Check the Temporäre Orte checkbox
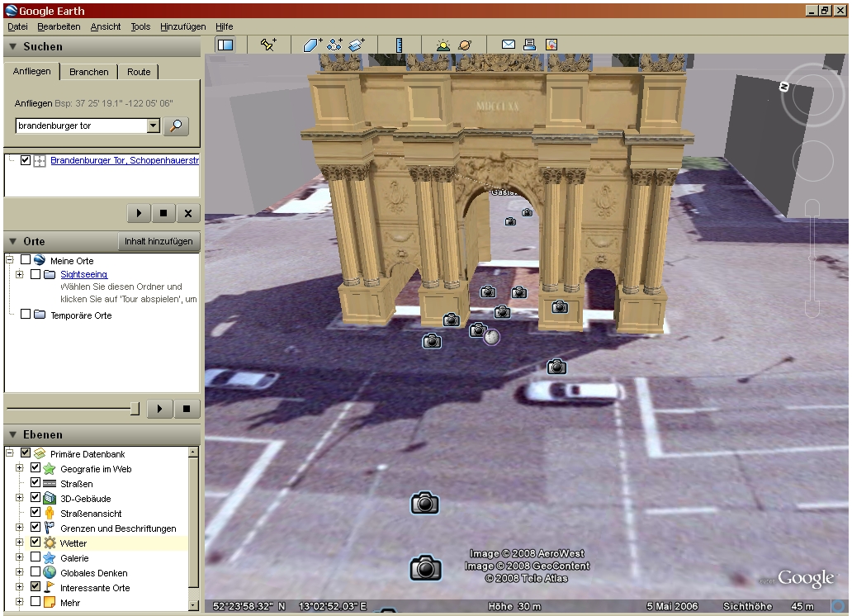This screenshot has width=852, height=616. tap(26, 315)
